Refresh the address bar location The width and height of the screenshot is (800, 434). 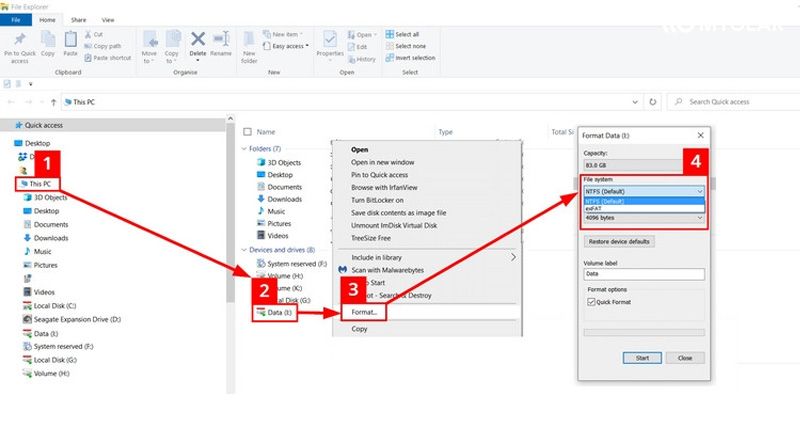click(653, 102)
